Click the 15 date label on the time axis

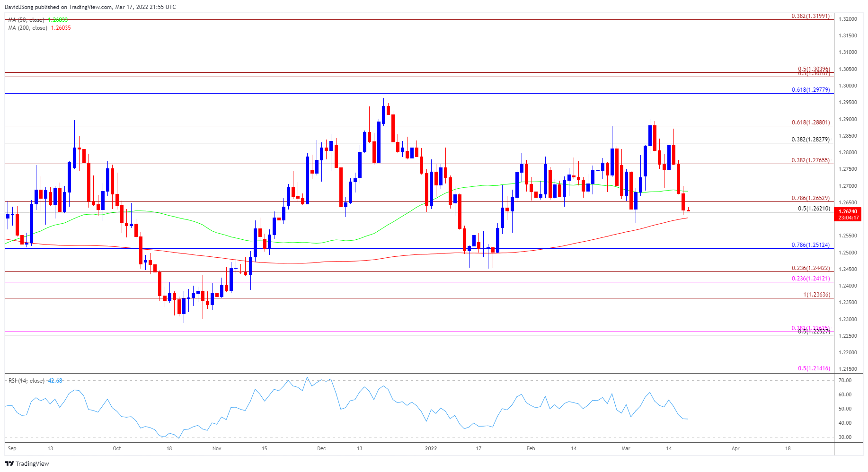pos(265,448)
